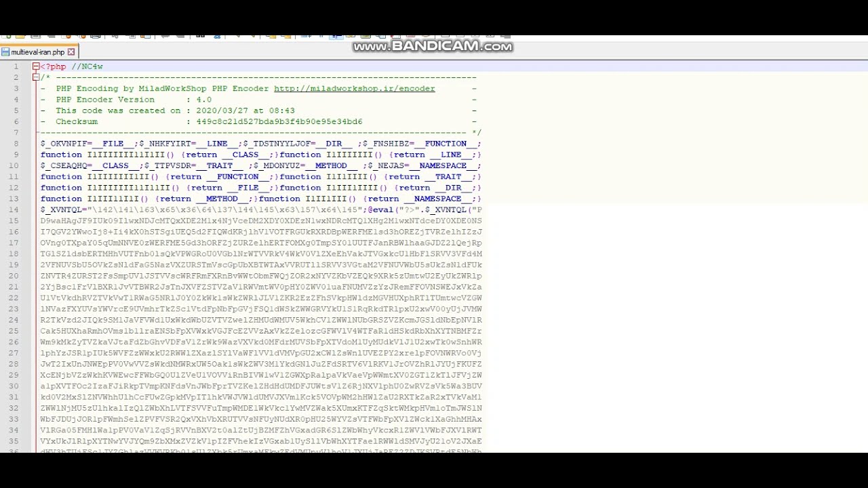Click the word 'Checksum' on line 6

click(x=77, y=121)
